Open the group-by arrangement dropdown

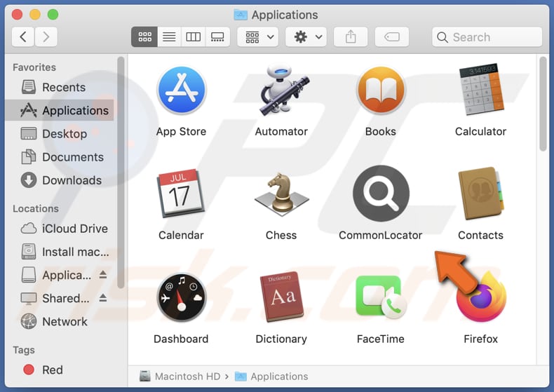[x=258, y=36]
